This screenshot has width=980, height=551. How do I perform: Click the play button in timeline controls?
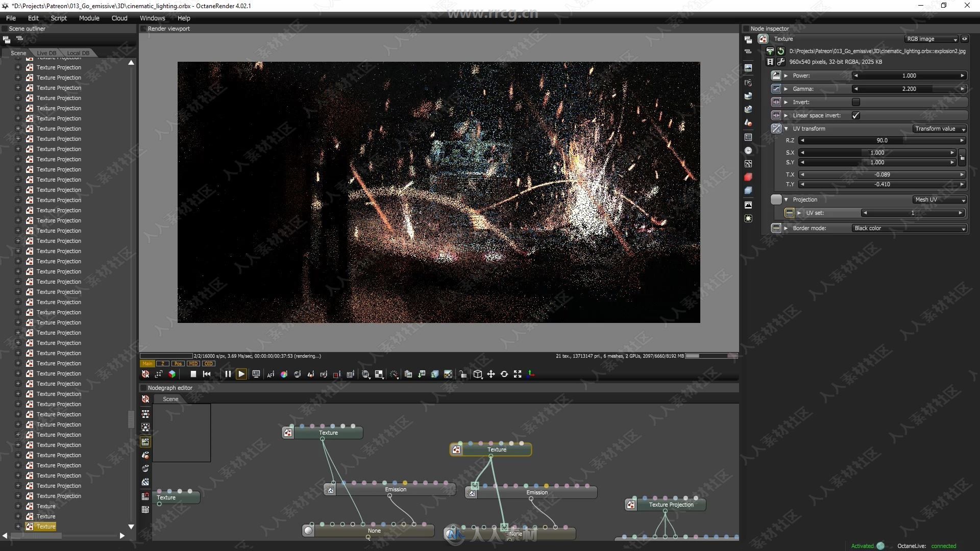pos(240,374)
